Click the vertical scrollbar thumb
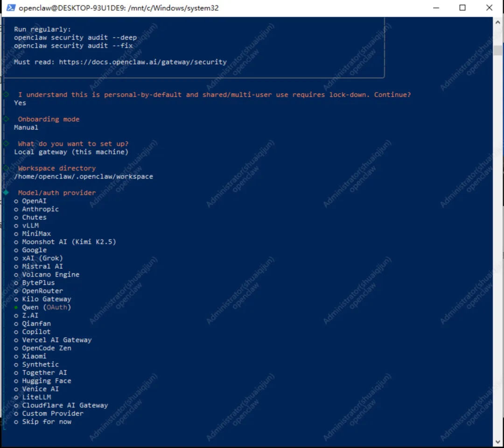 click(498, 50)
